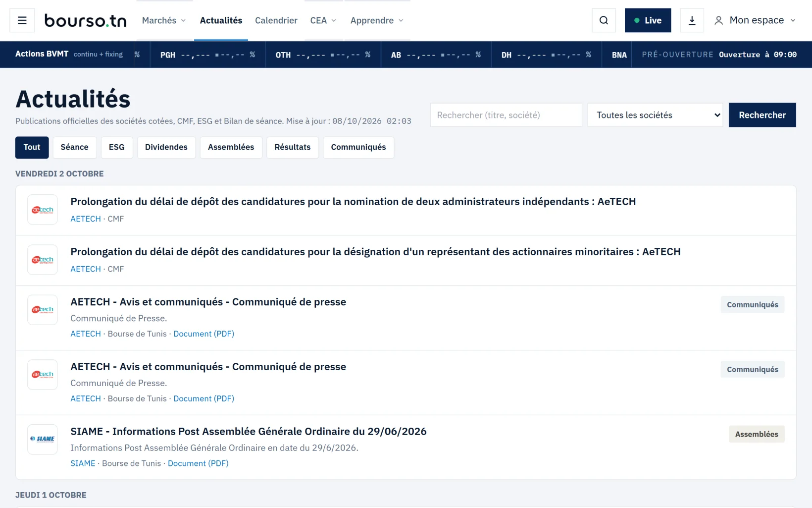This screenshot has width=812, height=508.
Task: Focus the Rechercher (titre, société) field
Action: [x=506, y=115]
